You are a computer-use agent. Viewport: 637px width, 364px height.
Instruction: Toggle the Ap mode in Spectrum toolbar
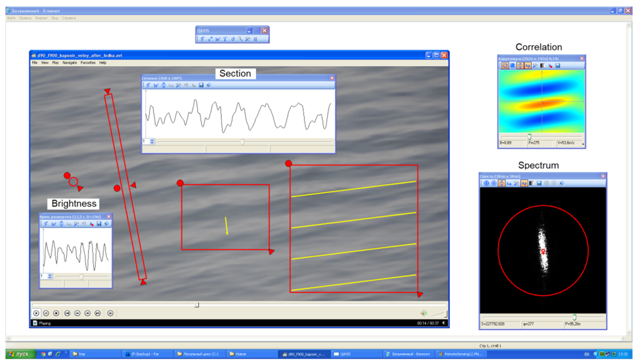tap(524, 183)
